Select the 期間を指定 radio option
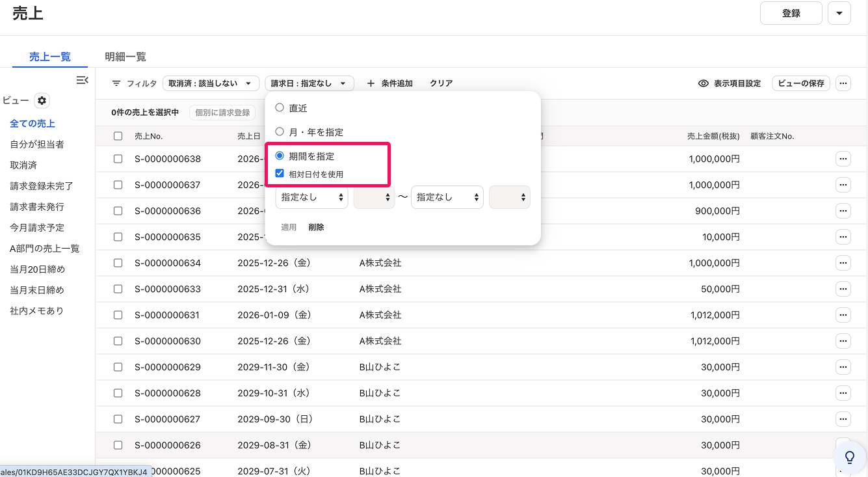Viewport: 868px width, 477px height. click(x=280, y=156)
